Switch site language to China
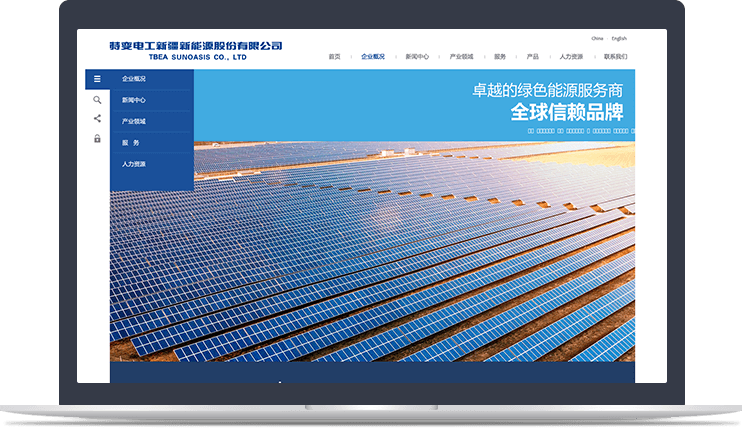 click(597, 38)
